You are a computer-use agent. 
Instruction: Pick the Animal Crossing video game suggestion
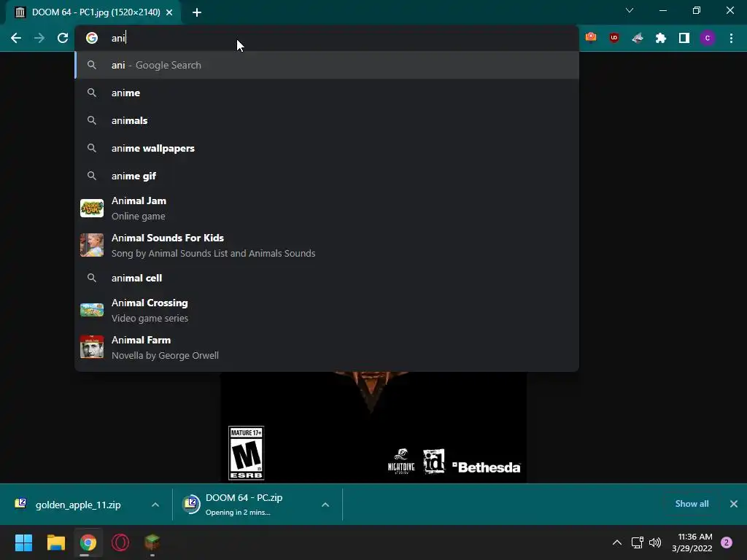click(327, 311)
